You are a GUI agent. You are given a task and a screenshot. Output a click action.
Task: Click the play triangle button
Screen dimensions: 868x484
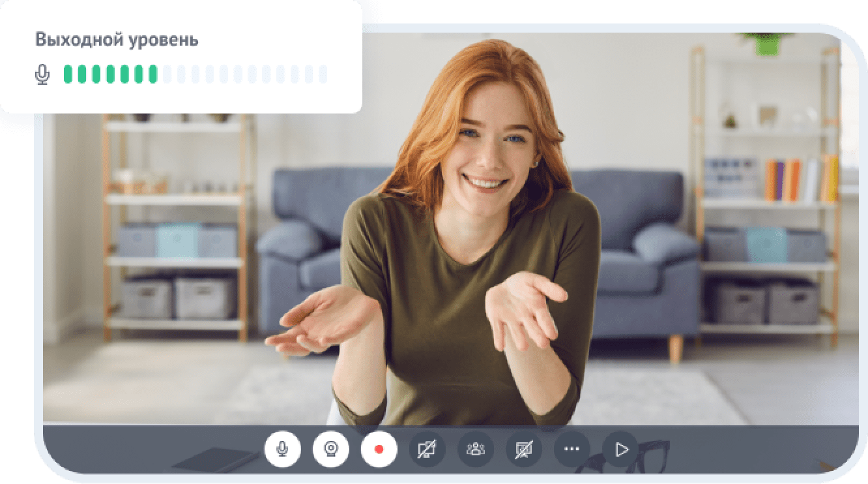coord(620,449)
